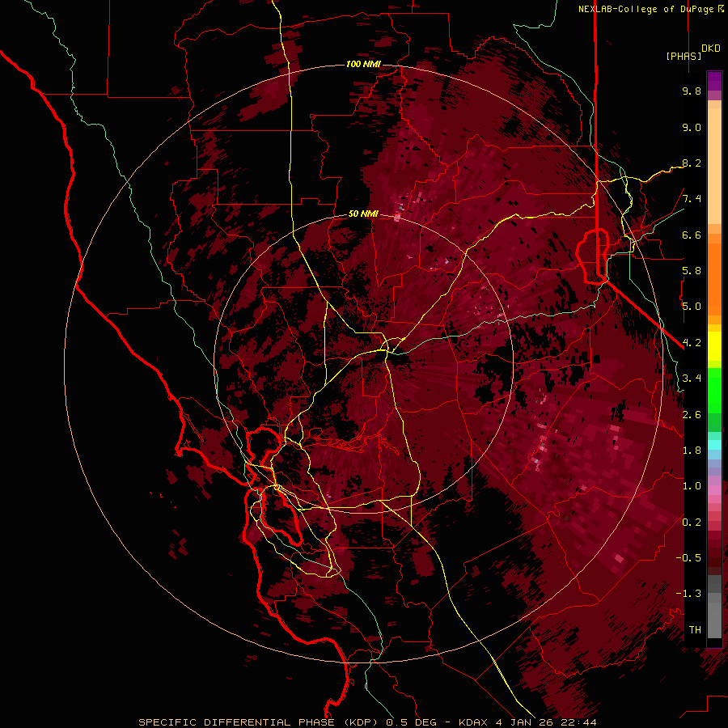Select the 3.4 scale value
Image resolution: width=728 pixels, height=728 pixels.
pyautogui.click(x=692, y=379)
